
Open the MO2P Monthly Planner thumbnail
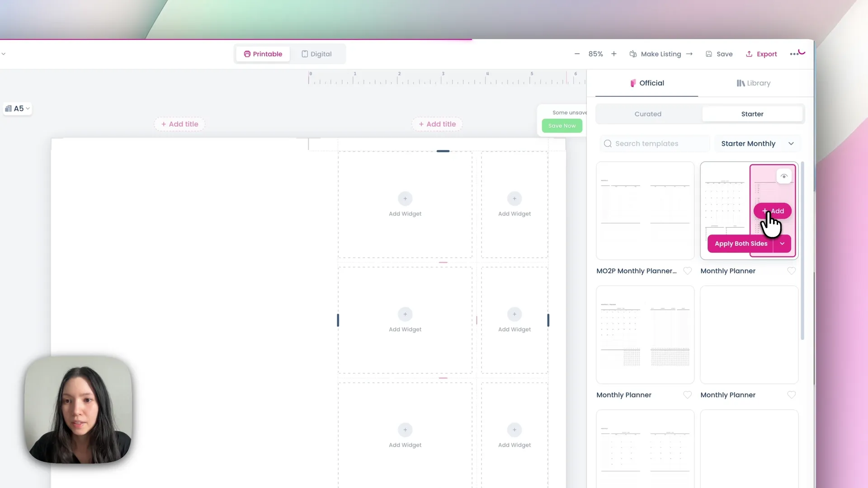pos(645,211)
